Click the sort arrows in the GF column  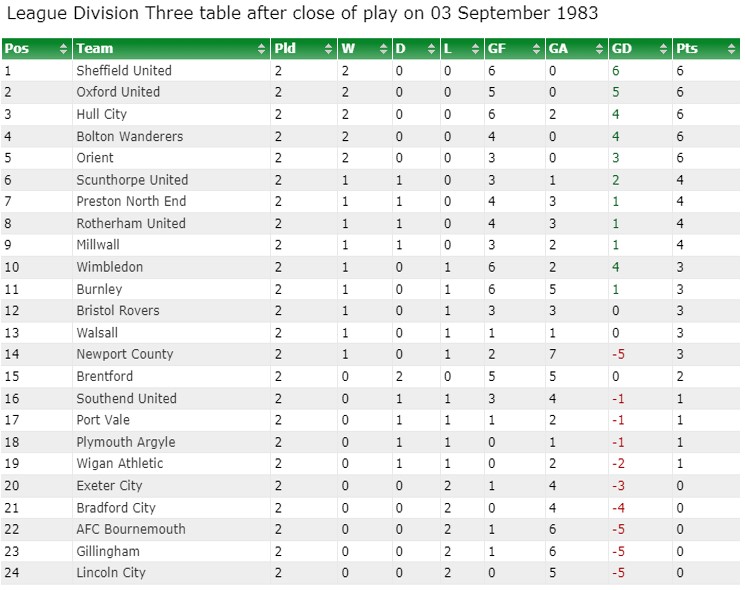click(536, 48)
